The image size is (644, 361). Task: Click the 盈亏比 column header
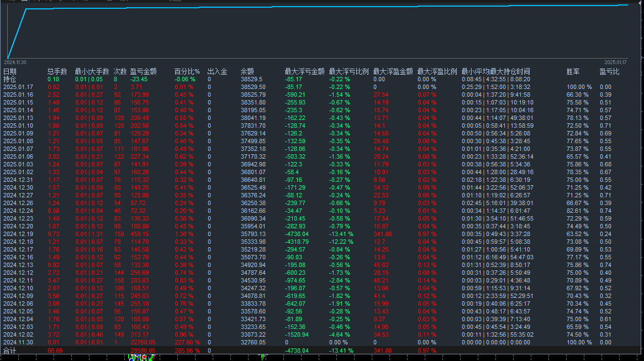pyautogui.click(x=610, y=71)
